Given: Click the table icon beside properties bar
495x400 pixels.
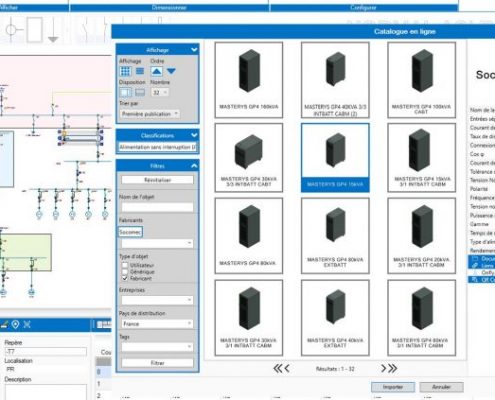Looking at the screenshot, I should [x=104, y=324].
